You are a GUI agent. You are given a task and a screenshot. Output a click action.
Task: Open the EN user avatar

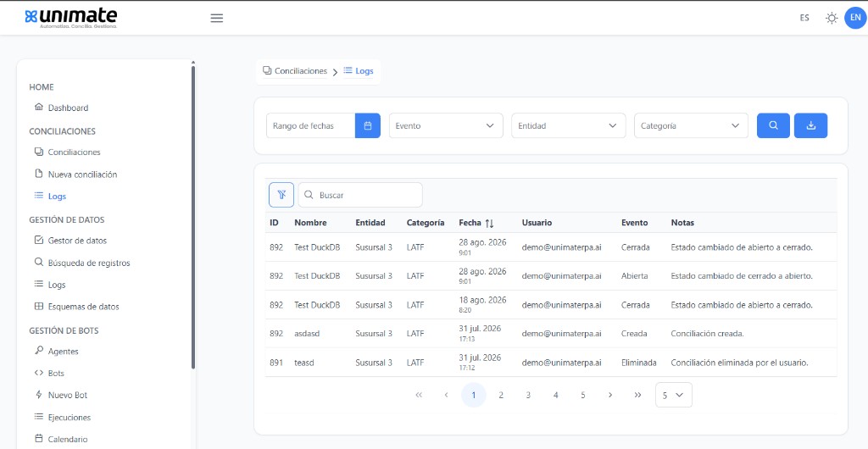(x=855, y=18)
